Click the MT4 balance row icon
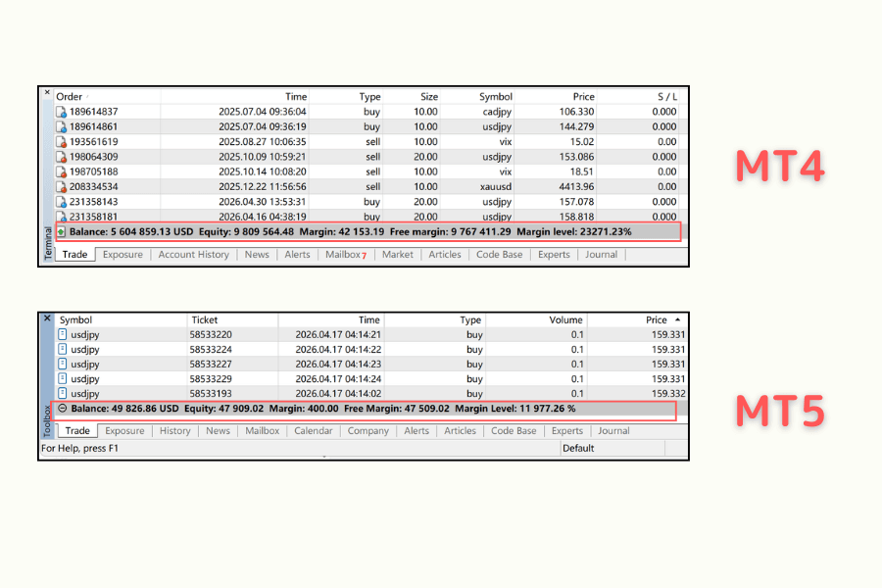 coord(61,232)
